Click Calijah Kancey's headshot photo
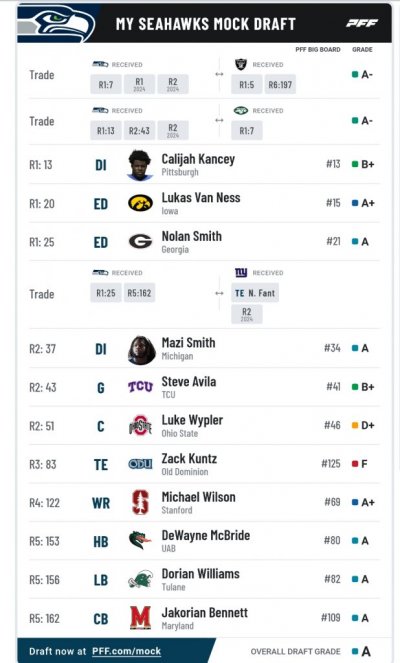Image resolution: width=400 pixels, height=663 pixels. (x=140, y=165)
